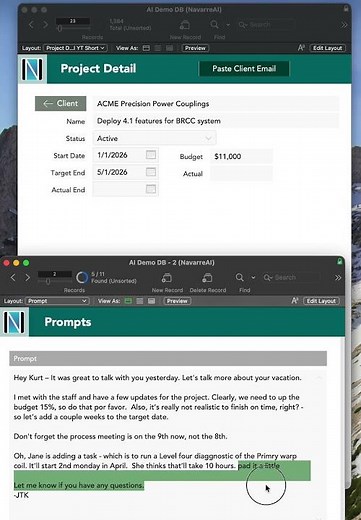The width and height of the screenshot is (361, 520).
Task: Click found set pie icon in Prompts window
Action: (x=82, y=277)
